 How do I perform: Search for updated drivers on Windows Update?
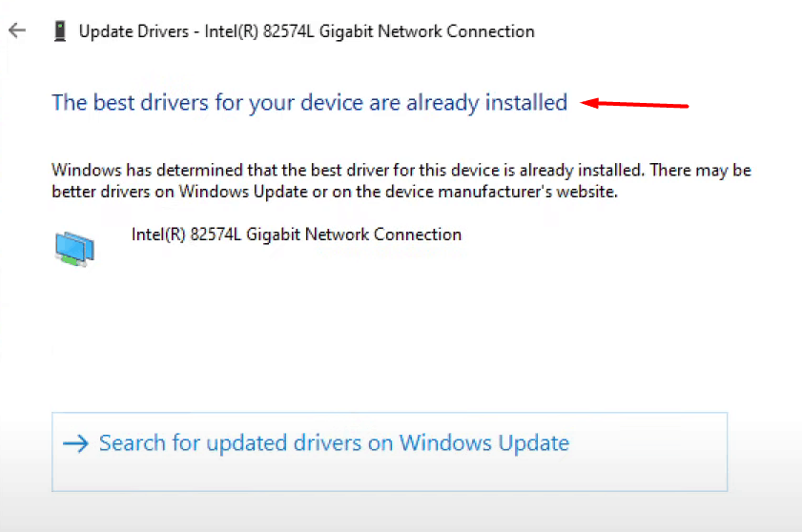click(334, 443)
